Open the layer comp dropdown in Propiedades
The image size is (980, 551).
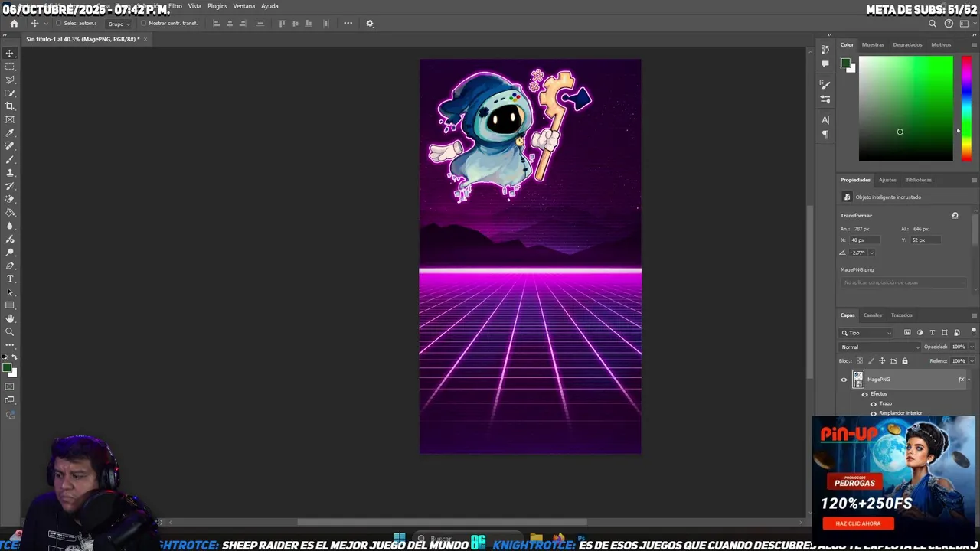[x=903, y=283]
